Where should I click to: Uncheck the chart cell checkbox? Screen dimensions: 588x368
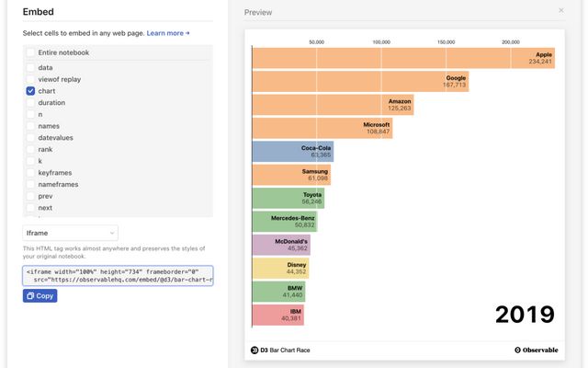click(x=30, y=91)
